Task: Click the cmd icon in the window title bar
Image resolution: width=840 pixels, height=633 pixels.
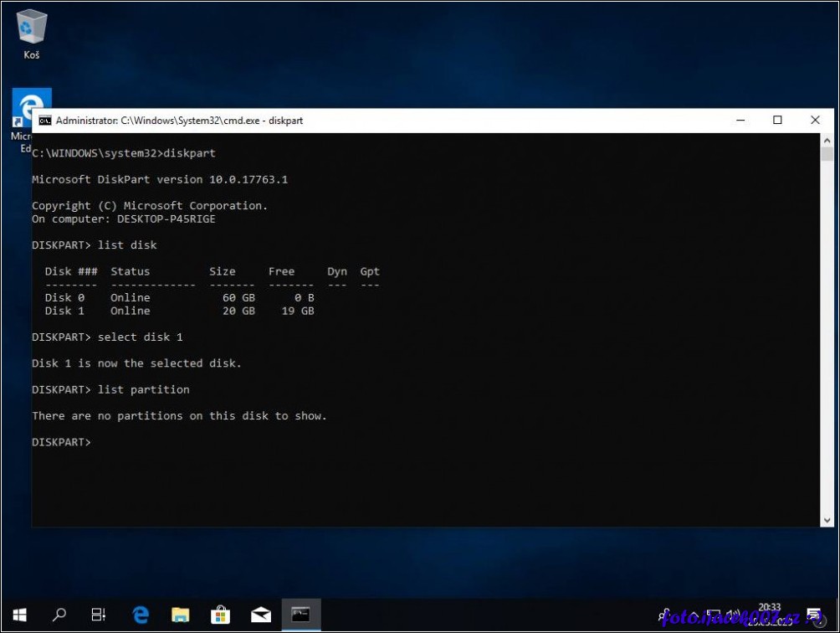Action: (45, 121)
